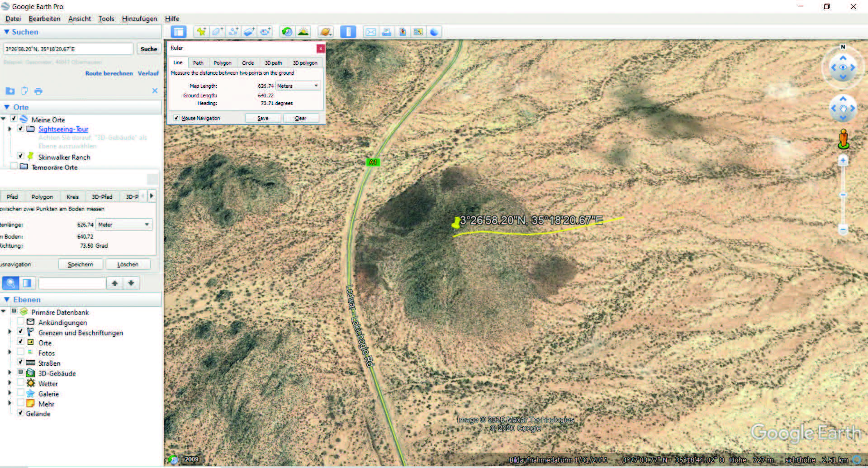This screenshot has height=468, width=868.
Task: Open the Meter unit dropdown in sidebar
Action: [x=124, y=224]
